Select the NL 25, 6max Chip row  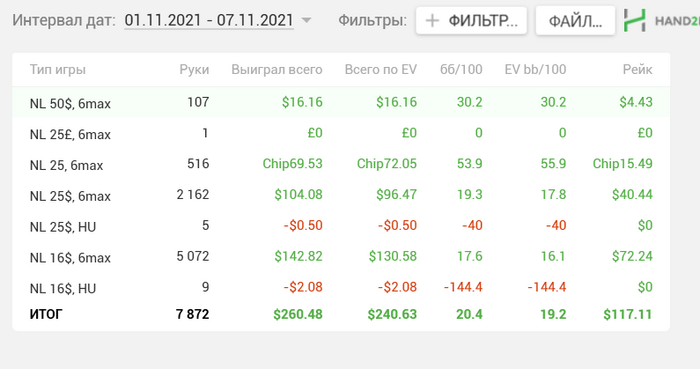341,164
